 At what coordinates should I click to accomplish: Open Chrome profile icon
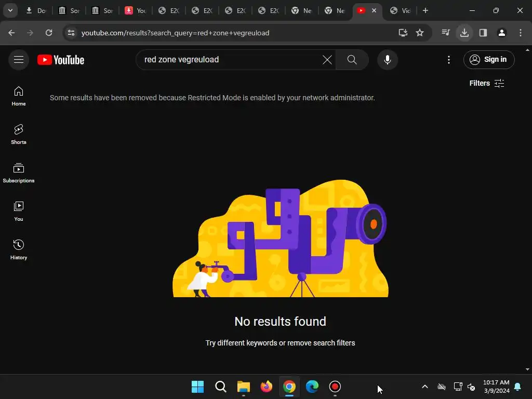(502, 33)
